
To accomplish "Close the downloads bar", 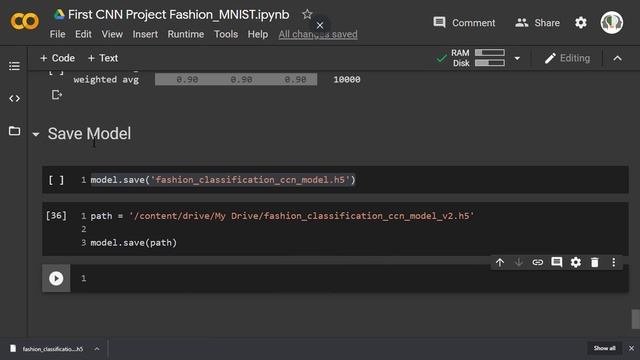I will pos(631,349).
